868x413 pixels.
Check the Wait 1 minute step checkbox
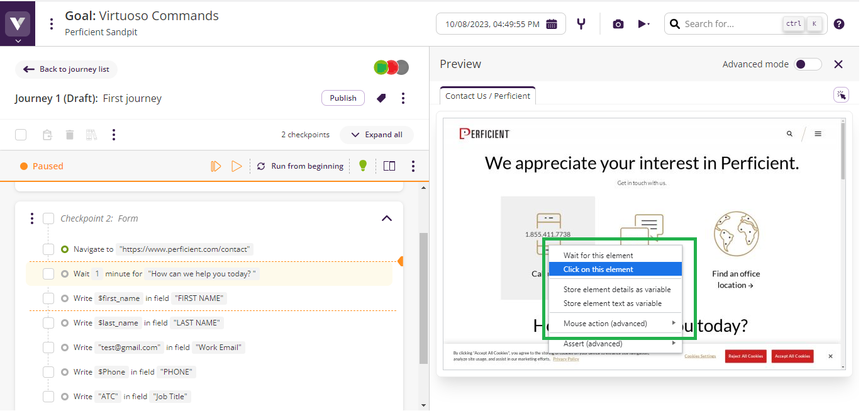(48, 274)
